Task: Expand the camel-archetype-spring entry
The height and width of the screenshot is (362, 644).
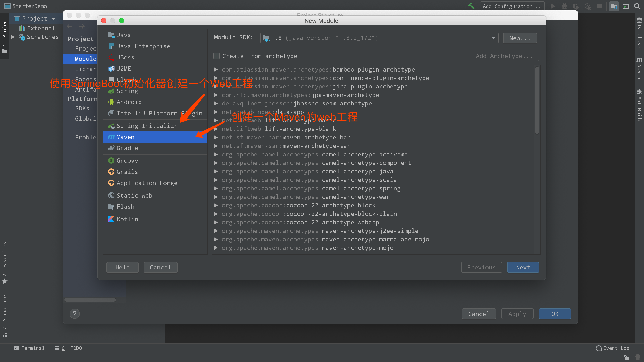Action: 216,188
